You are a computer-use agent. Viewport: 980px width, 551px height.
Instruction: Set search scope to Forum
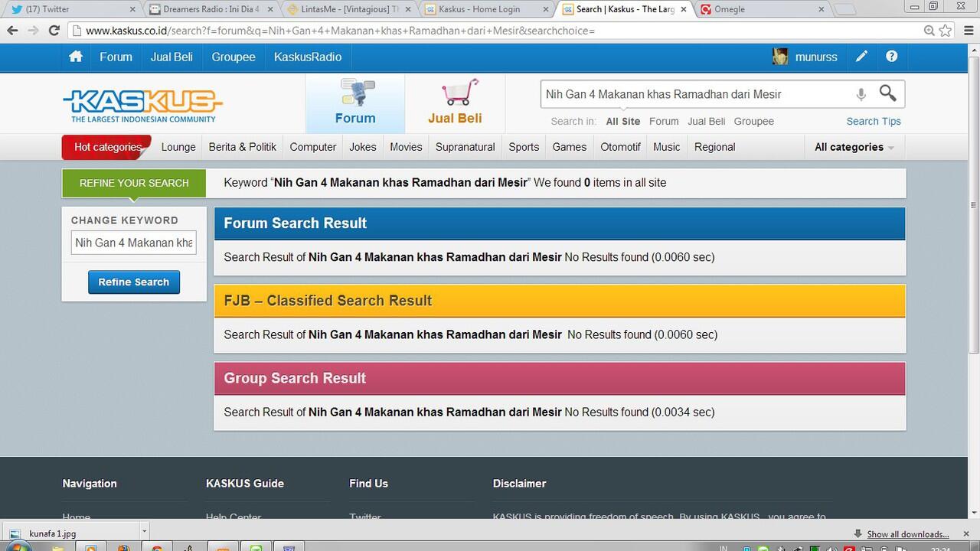coord(664,121)
